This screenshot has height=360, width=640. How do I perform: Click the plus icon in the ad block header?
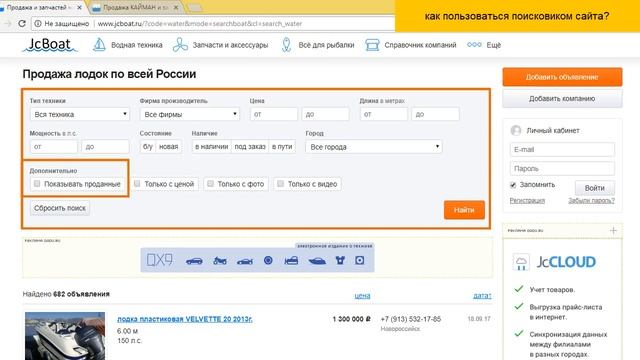pyautogui.click(x=613, y=231)
